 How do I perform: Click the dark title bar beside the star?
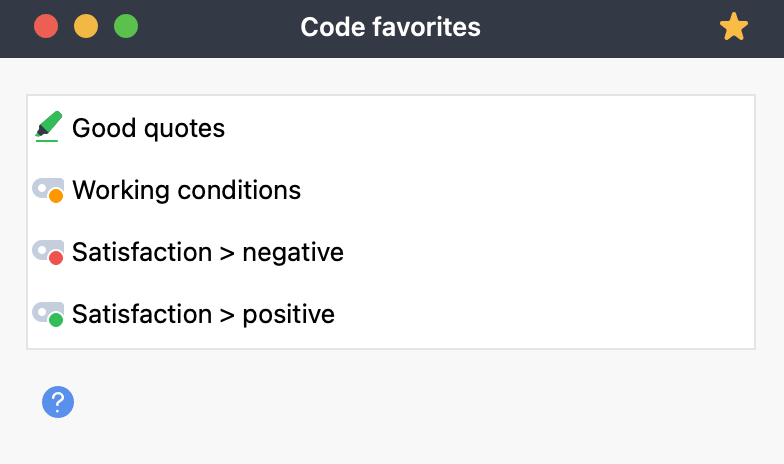coord(600,28)
